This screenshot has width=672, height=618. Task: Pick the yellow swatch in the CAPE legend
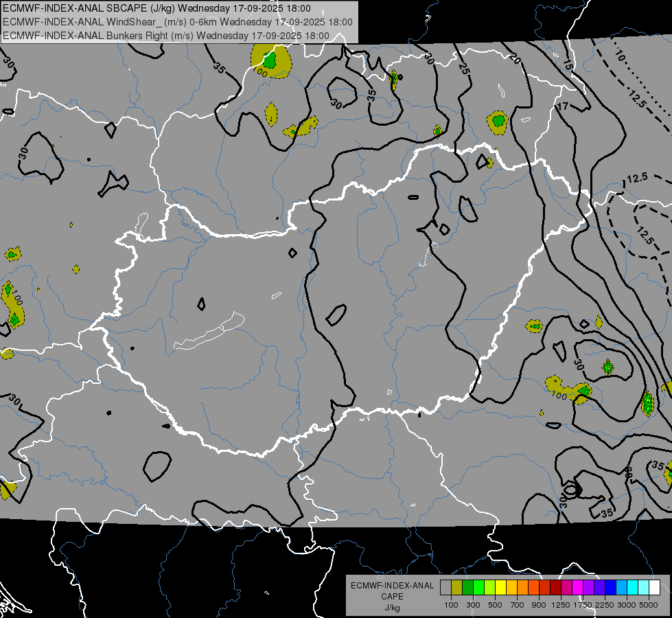pyautogui.click(x=500, y=588)
